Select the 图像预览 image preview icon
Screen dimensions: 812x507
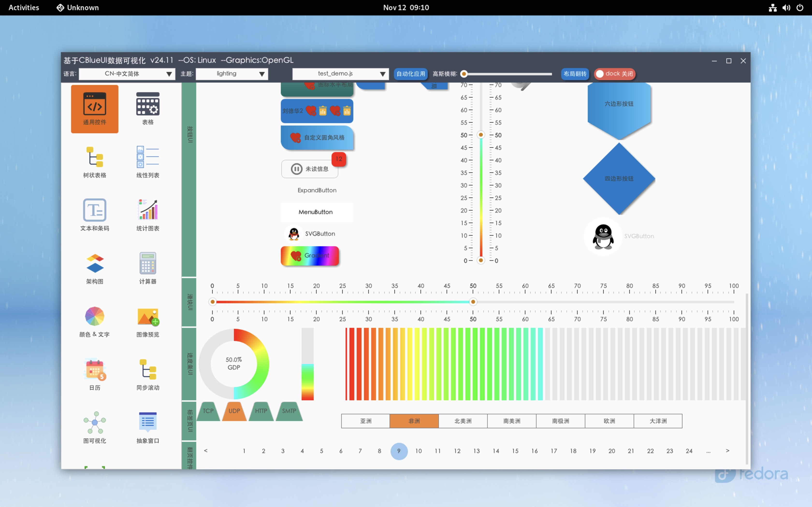148,317
